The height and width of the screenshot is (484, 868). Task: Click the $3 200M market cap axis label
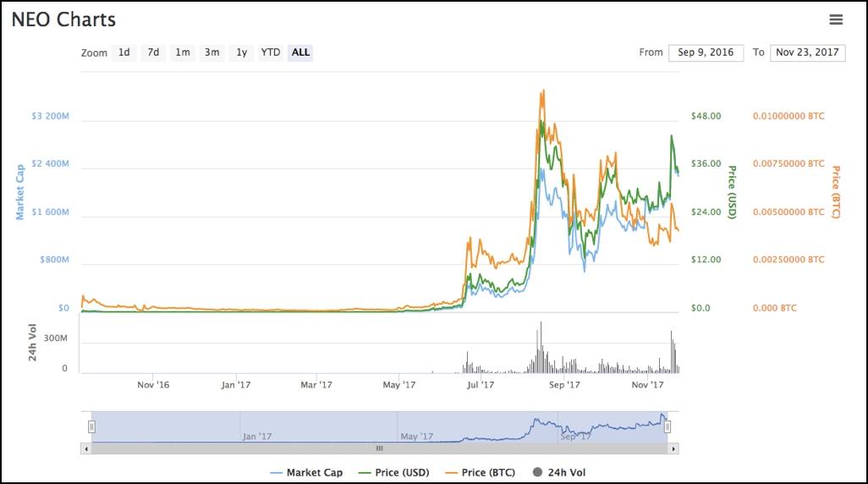51,116
